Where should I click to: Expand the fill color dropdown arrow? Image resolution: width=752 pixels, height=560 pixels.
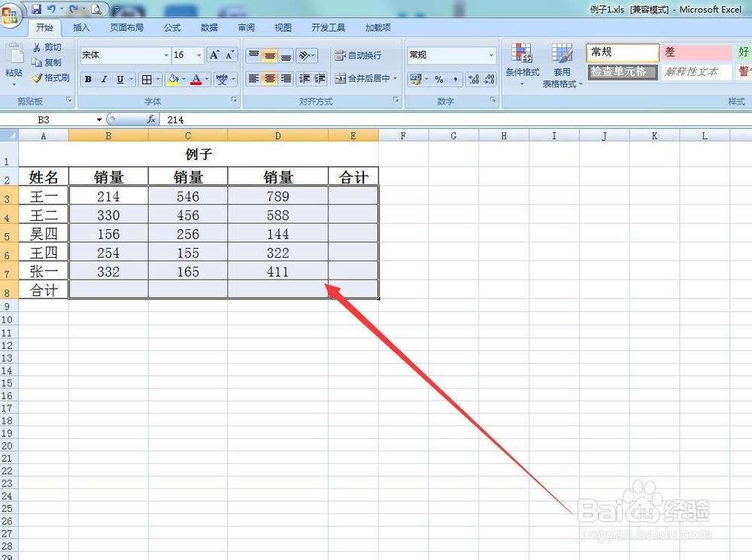click(x=183, y=79)
